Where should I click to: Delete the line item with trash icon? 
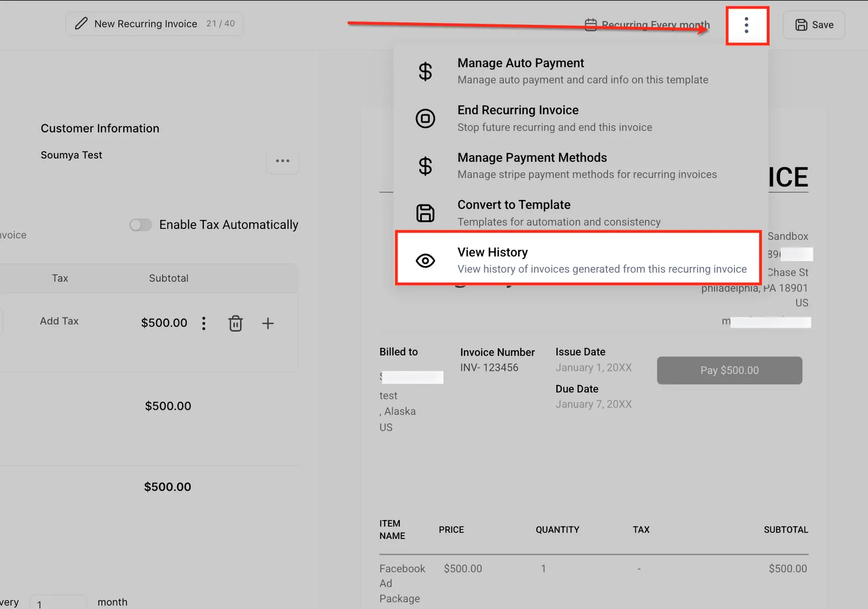[x=235, y=323]
